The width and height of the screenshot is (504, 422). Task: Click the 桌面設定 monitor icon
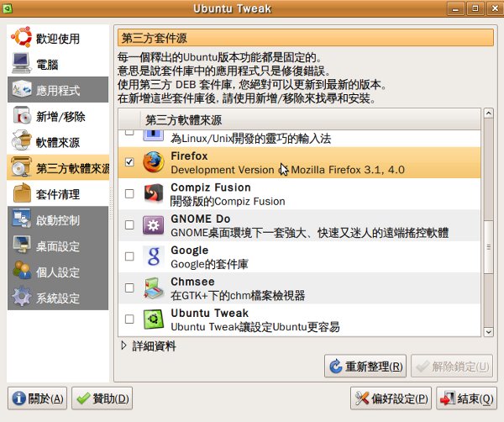(22, 245)
